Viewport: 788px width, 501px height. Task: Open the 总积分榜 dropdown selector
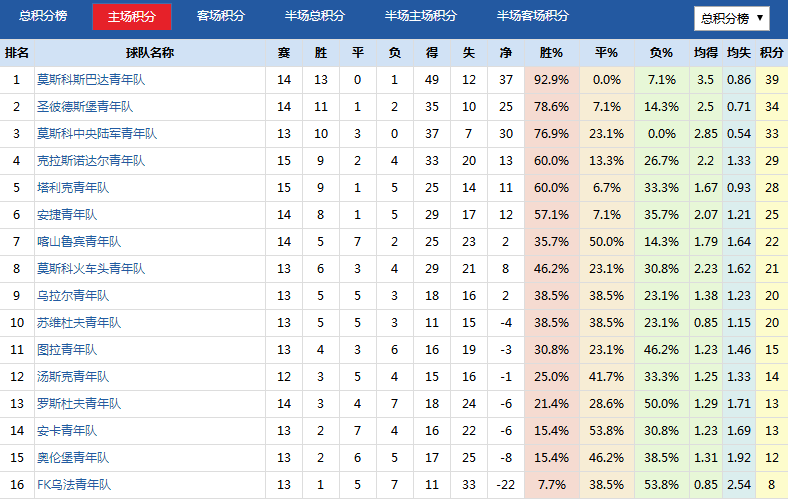coord(731,19)
